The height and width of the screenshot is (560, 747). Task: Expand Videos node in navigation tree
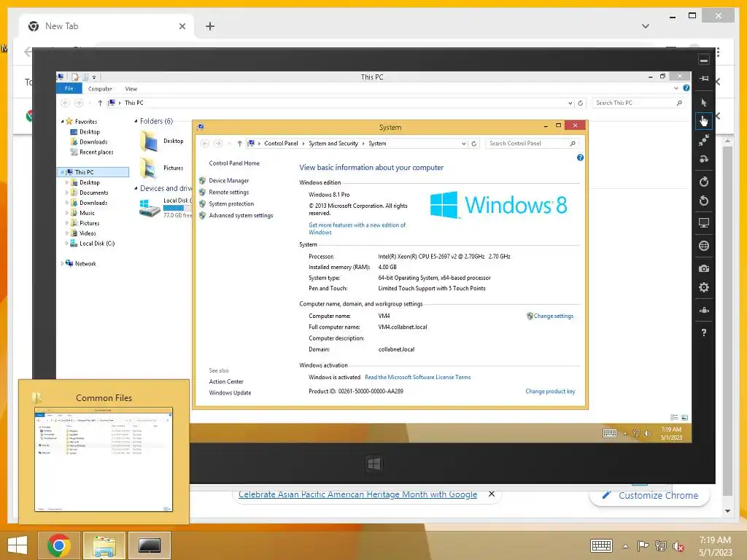pos(66,233)
